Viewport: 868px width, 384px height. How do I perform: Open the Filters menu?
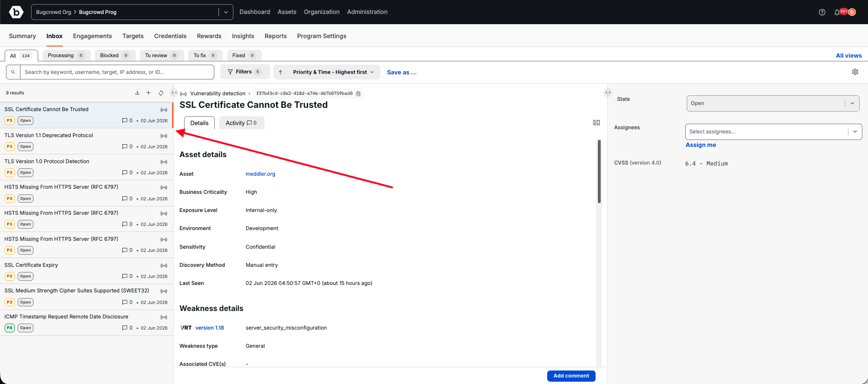[x=245, y=72]
